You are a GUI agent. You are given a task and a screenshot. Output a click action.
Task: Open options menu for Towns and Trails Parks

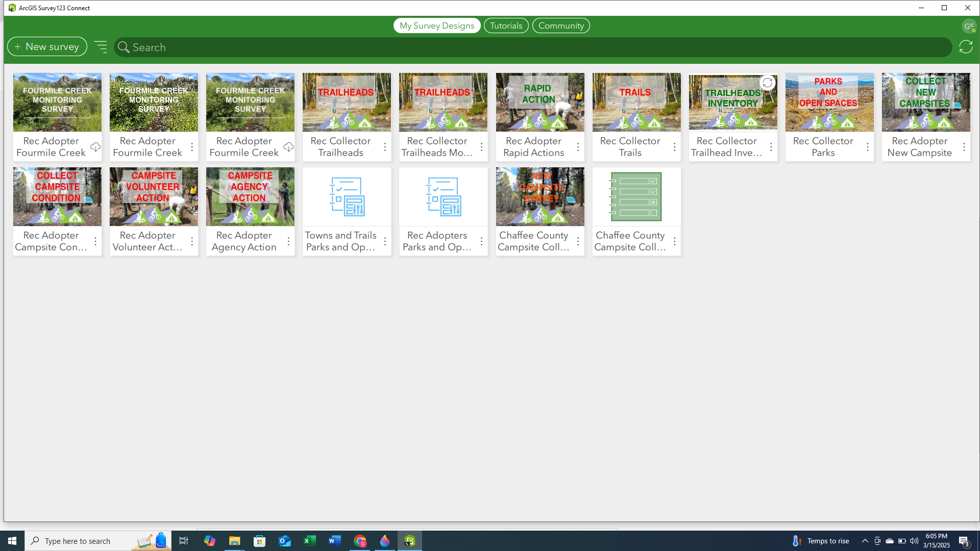[385, 241]
